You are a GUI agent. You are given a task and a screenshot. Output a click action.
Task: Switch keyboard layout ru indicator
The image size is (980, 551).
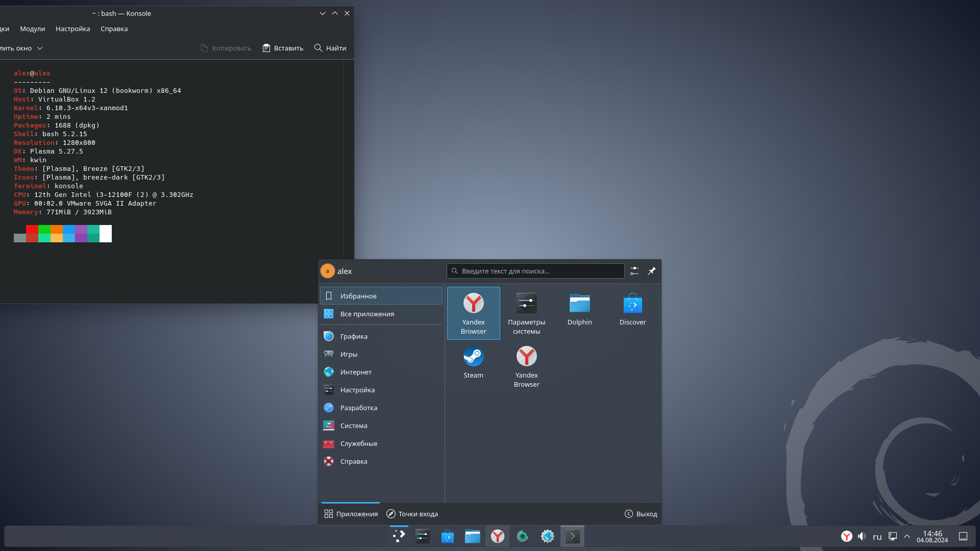pyautogui.click(x=877, y=536)
